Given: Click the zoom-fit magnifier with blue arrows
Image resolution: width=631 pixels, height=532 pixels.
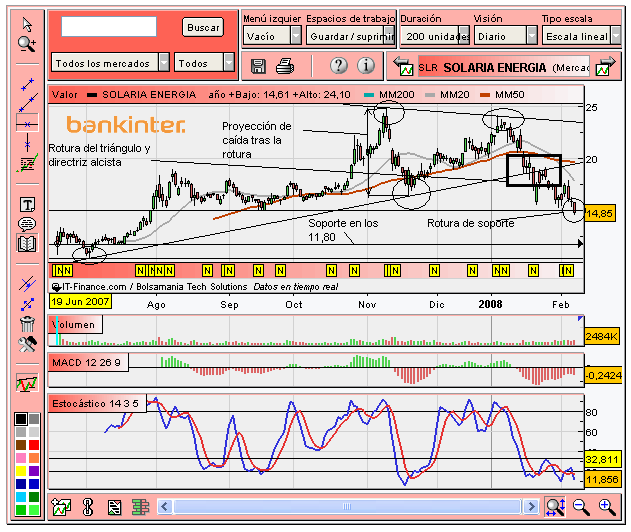Looking at the screenshot, I should tap(555, 507).
